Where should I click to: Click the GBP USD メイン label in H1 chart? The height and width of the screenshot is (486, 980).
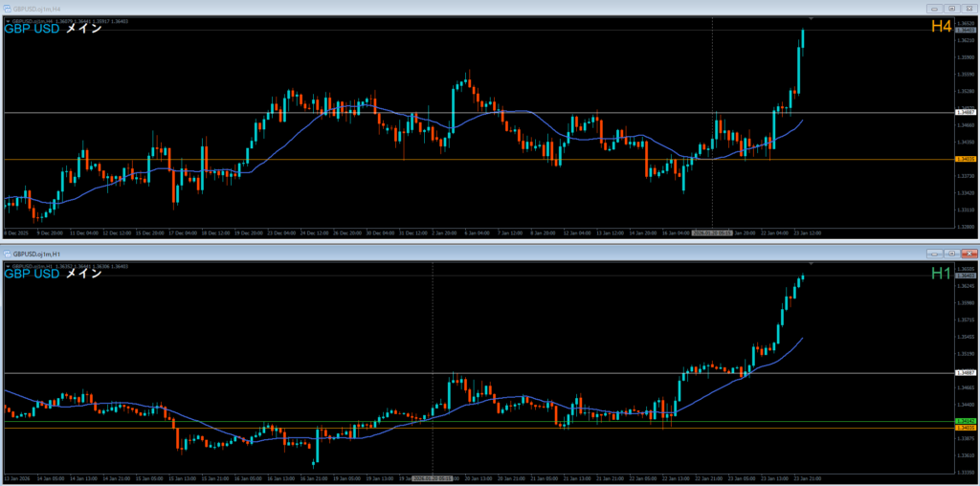[x=53, y=275]
